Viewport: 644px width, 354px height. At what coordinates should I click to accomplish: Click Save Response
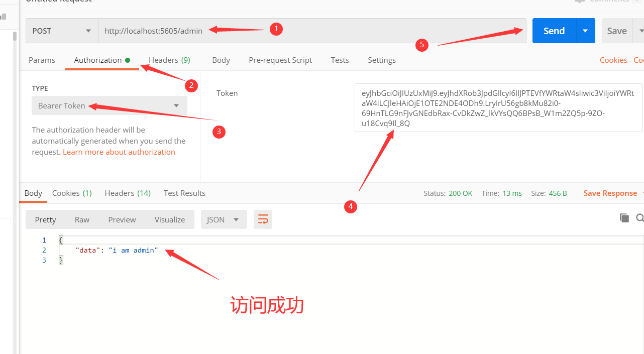pyautogui.click(x=610, y=193)
